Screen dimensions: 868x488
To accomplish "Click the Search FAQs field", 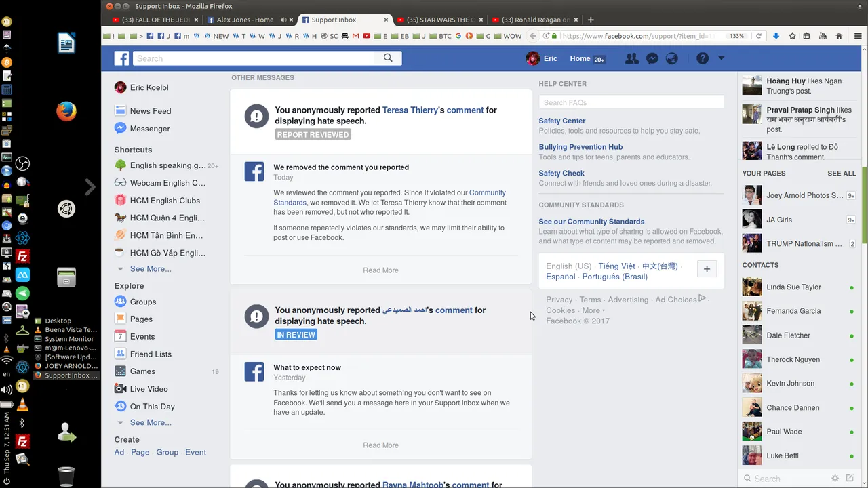I will [x=631, y=102].
